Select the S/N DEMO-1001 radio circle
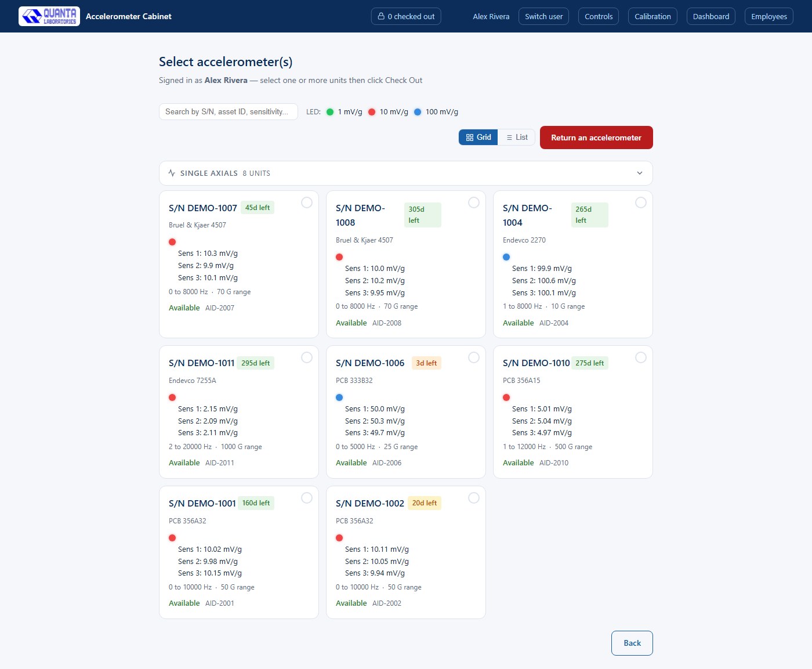This screenshot has width=812, height=669. 307,498
